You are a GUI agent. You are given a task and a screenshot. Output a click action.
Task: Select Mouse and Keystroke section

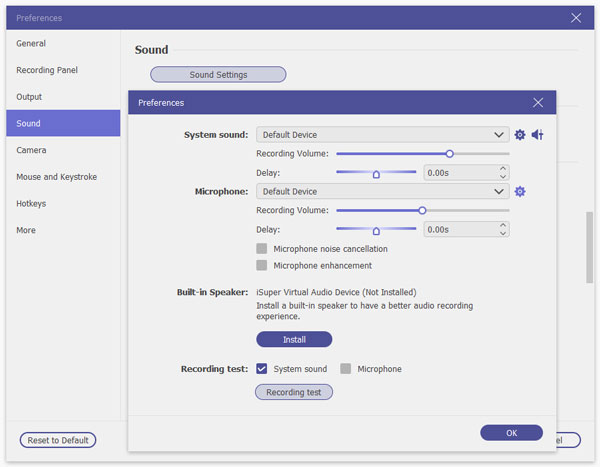(56, 177)
